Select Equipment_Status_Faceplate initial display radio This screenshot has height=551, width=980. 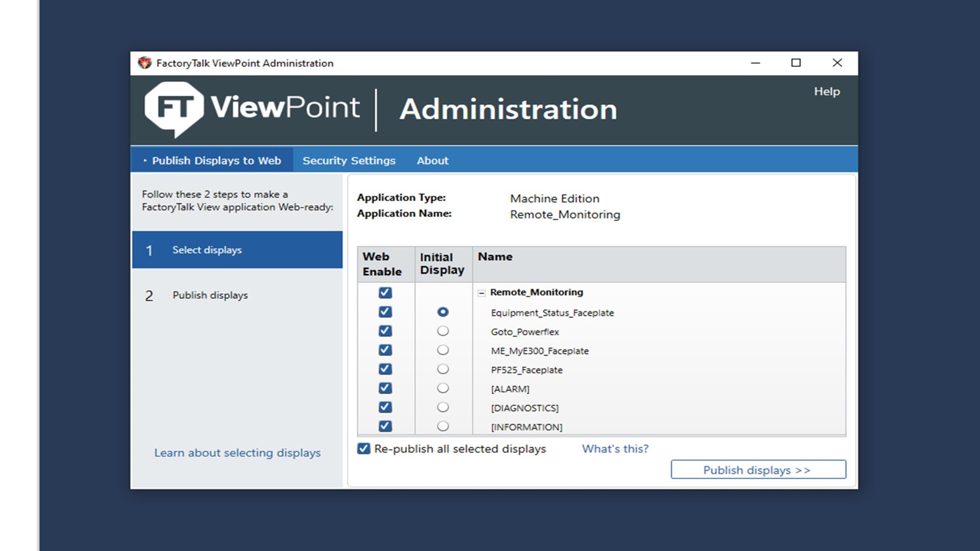pyautogui.click(x=443, y=312)
